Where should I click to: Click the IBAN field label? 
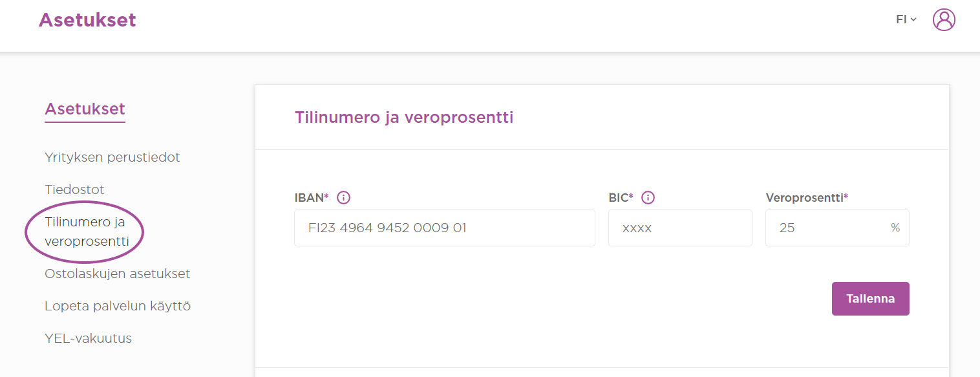point(312,198)
